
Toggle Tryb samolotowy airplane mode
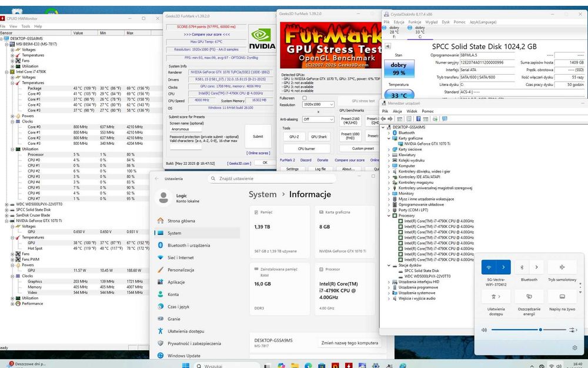click(562, 267)
